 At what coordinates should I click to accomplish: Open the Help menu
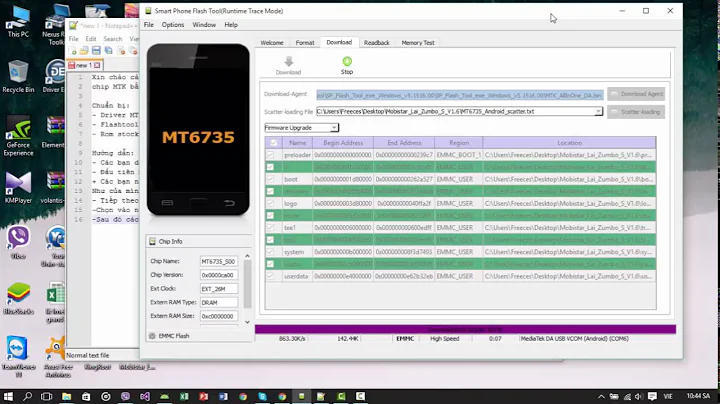click(x=231, y=25)
